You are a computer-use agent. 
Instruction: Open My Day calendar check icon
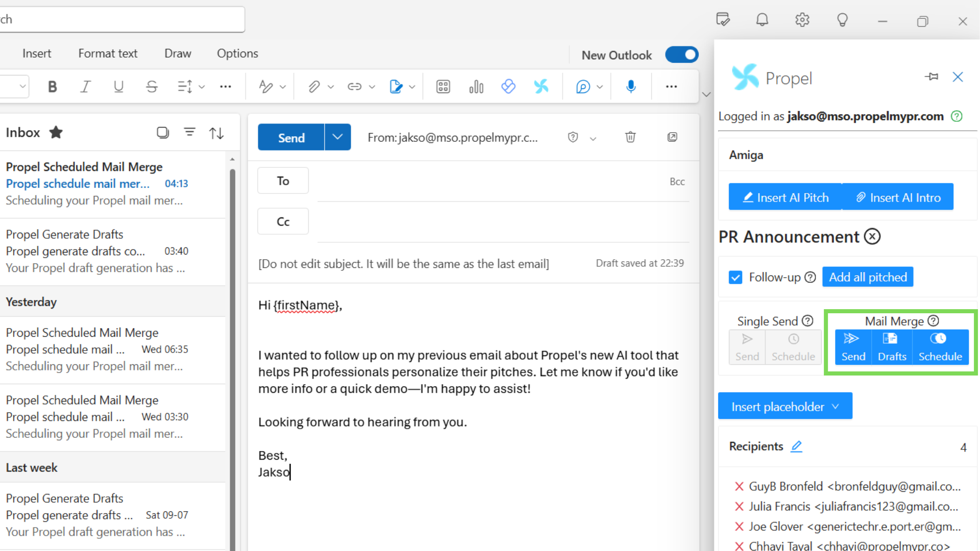point(723,20)
